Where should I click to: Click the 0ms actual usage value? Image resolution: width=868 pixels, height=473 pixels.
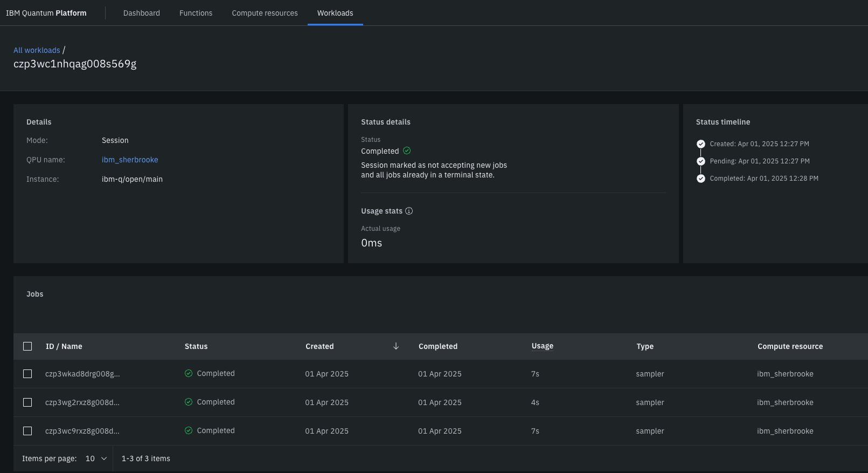[x=372, y=243]
